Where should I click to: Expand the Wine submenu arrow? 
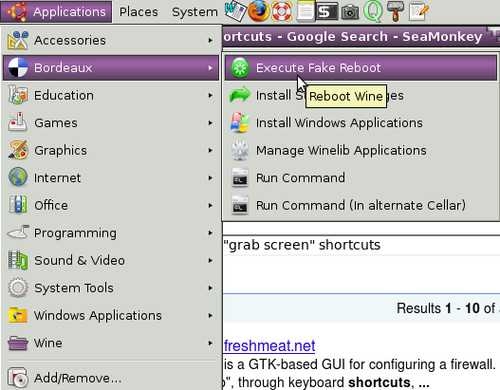pyautogui.click(x=210, y=343)
